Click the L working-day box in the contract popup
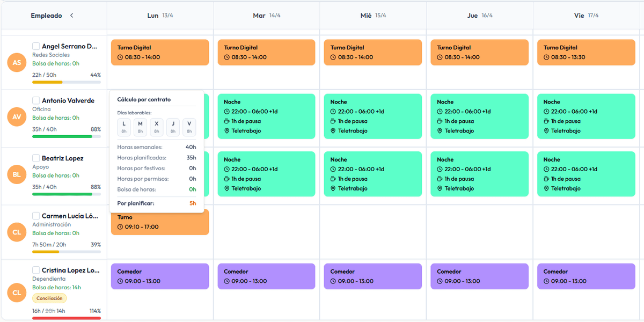This screenshot has height=322, width=644. pos(124,127)
